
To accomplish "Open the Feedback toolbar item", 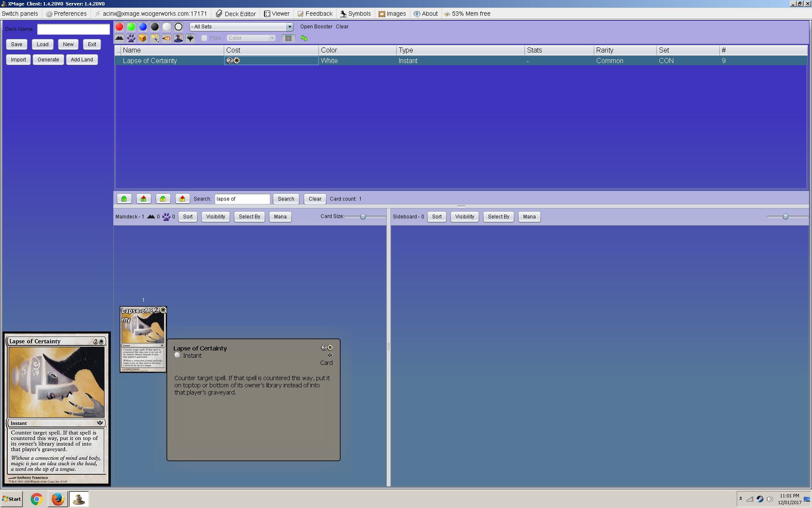I will coord(315,14).
